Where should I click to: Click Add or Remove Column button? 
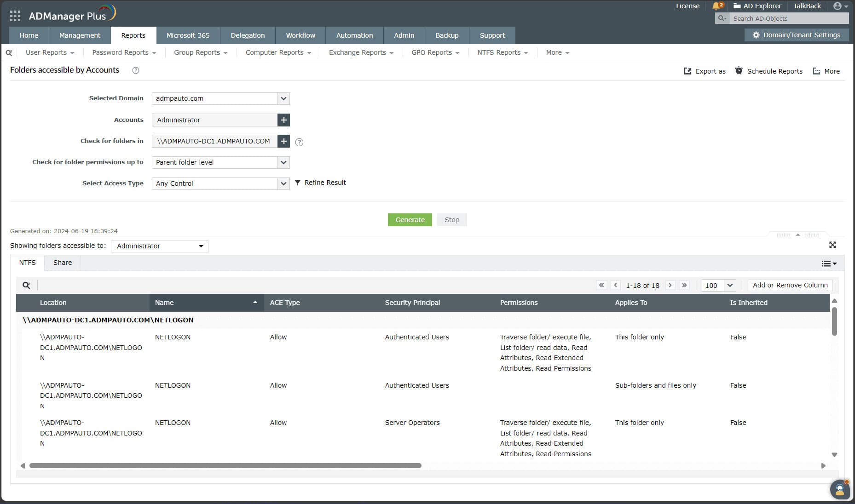click(790, 285)
